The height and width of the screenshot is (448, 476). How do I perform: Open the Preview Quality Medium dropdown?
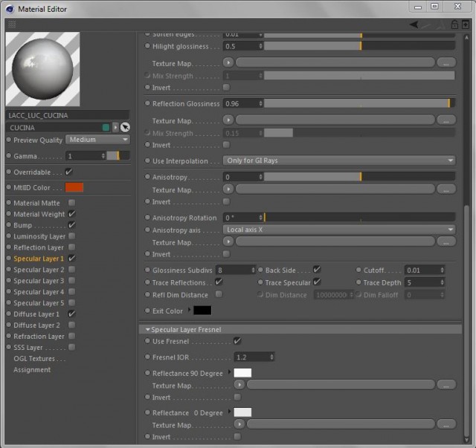pos(97,140)
